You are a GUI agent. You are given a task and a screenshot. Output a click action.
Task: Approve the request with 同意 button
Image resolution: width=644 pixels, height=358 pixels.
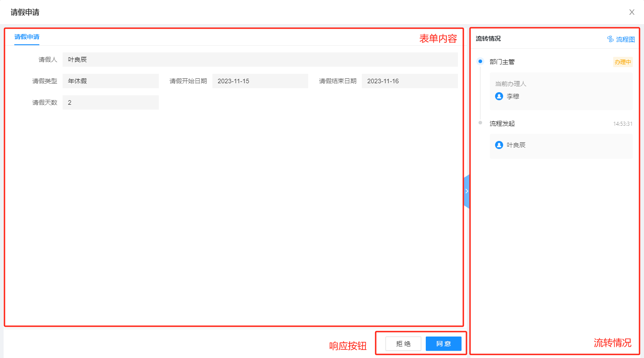click(x=443, y=344)
